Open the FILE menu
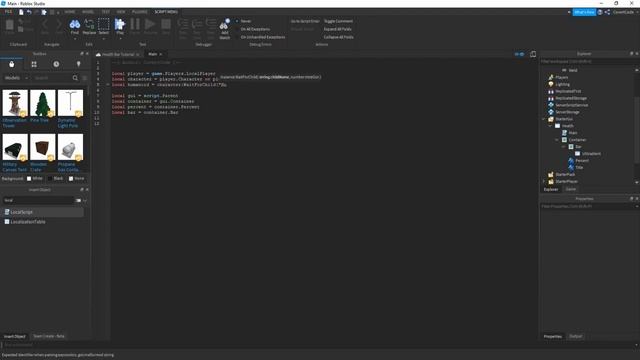This screenshot has height=360, width=640. tap(8, 12)
